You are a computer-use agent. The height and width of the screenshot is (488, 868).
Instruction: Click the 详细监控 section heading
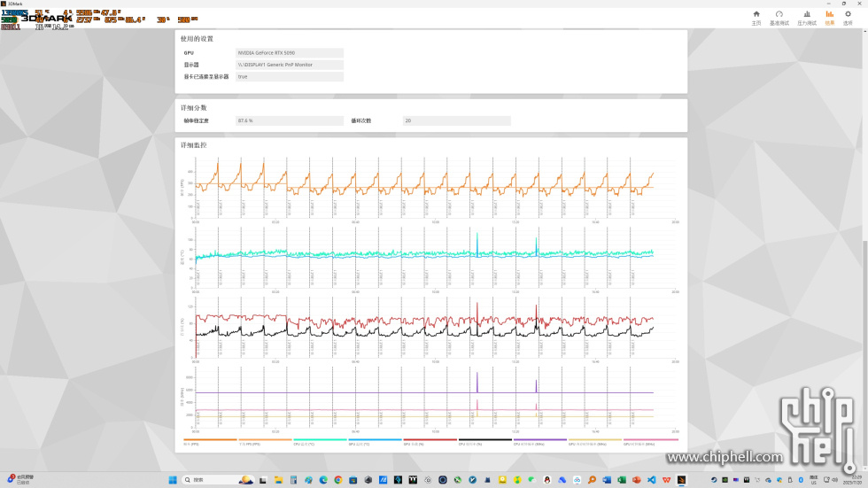point(193,145)
